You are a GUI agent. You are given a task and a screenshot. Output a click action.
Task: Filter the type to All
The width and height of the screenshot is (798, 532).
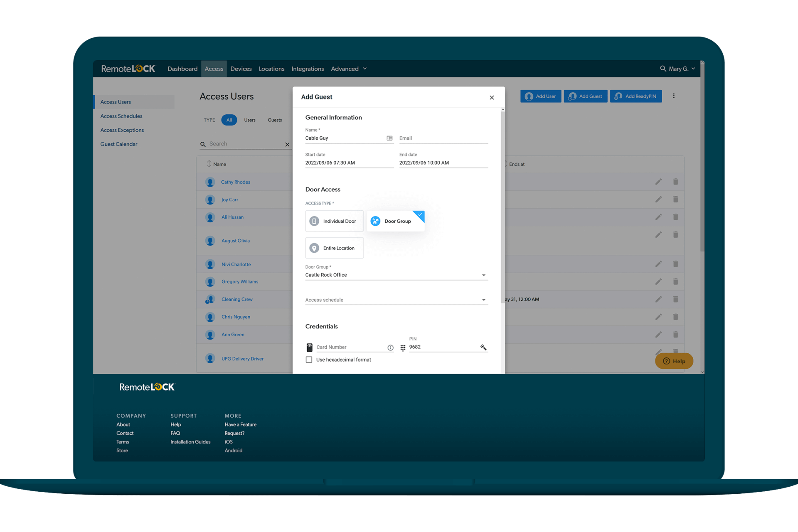pos(229,120)
